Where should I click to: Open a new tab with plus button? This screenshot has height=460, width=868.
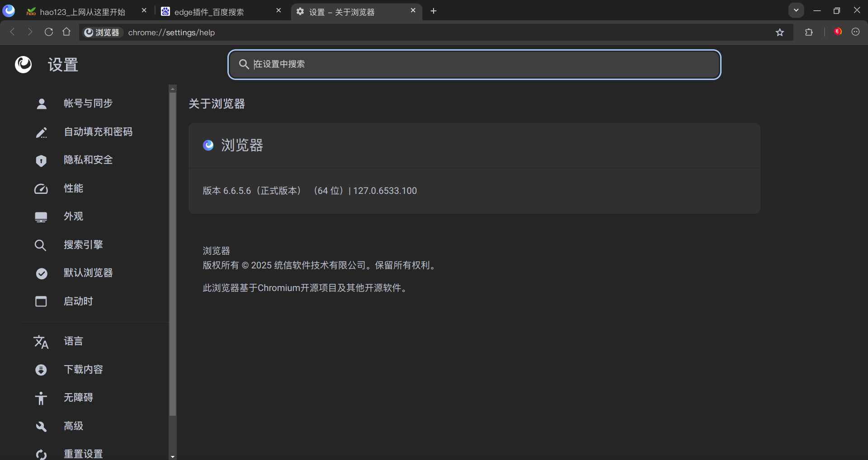434,11
